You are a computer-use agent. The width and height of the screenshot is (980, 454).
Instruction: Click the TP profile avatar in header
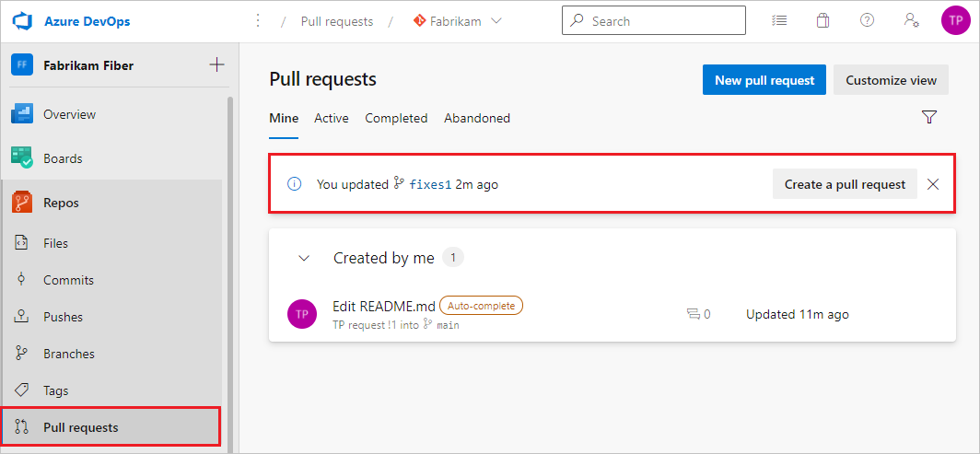(x=955, y=20)
